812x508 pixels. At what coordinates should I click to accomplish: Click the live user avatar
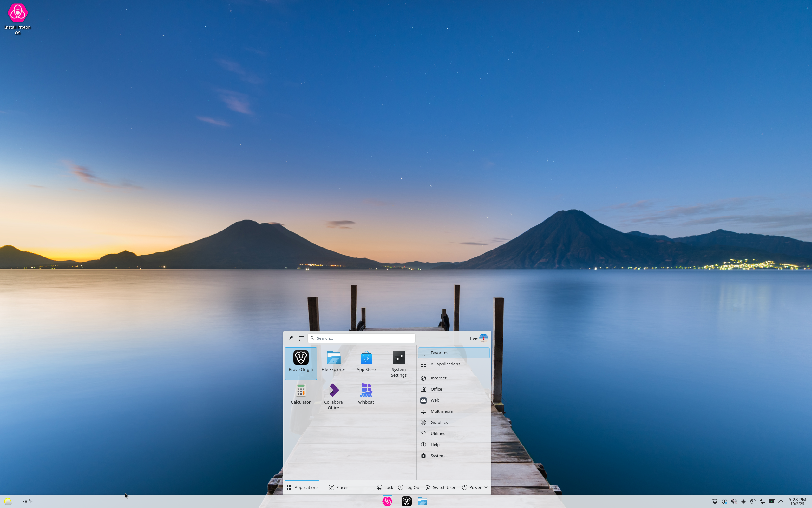point(483,338)
